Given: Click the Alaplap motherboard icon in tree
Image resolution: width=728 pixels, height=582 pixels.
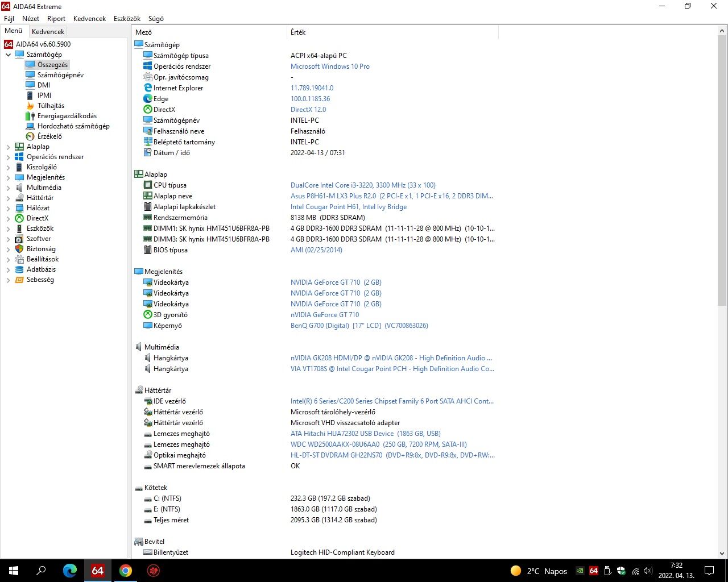Looking at the screenshot, I should (x=19, y=147).
